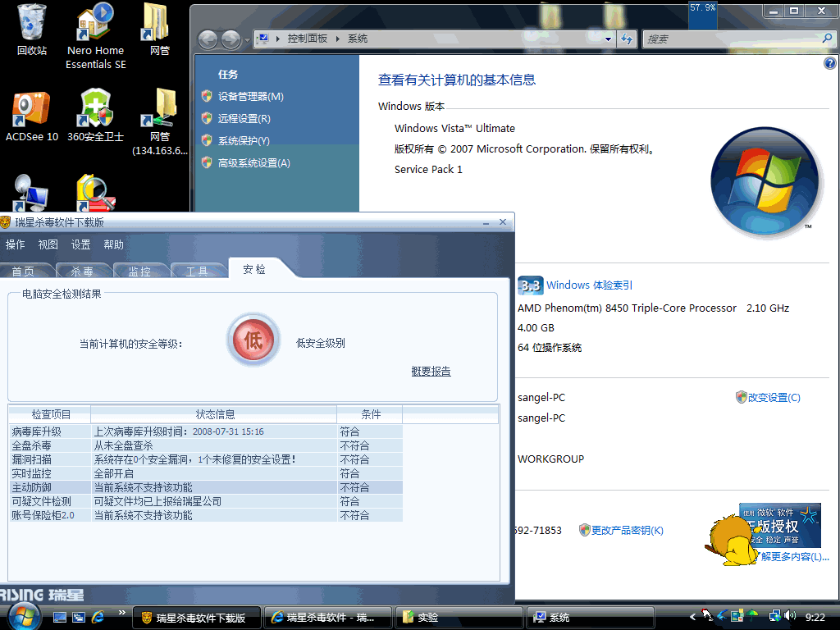Open the 设置 menu in Rising

coord(80,244)
